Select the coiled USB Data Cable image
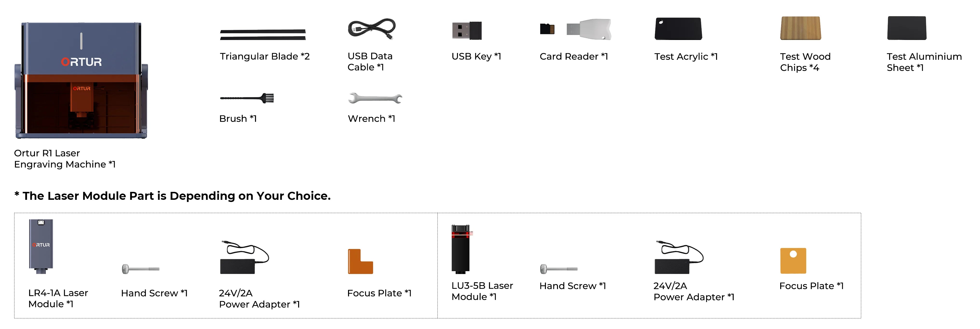This screenshot has width=980, height=329. [372, 29]
